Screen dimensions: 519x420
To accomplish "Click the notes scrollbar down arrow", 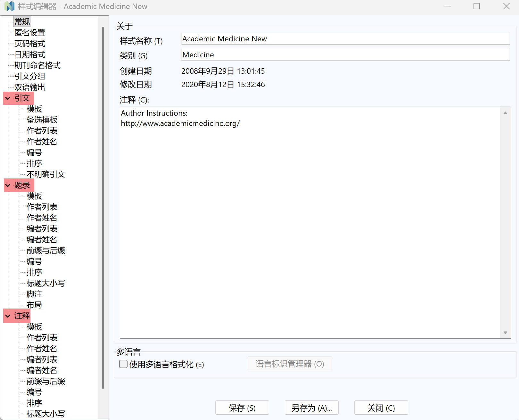I will point(505,333).
